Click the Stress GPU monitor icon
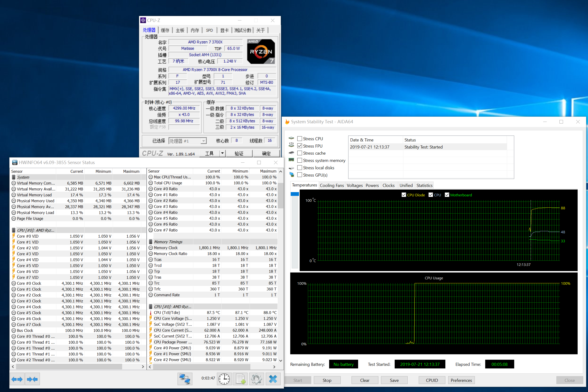Screen dimensions: 588x392 (291, 174)
